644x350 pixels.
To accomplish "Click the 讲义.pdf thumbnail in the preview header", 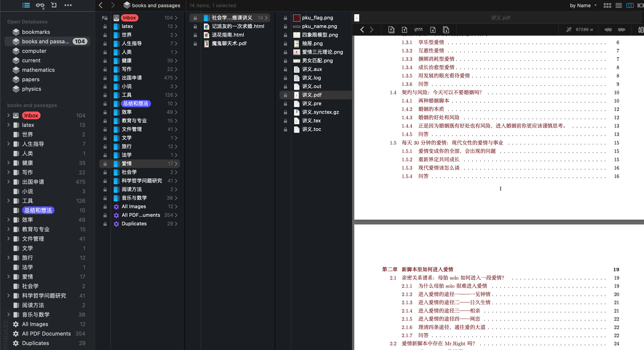I will (357, 18).
